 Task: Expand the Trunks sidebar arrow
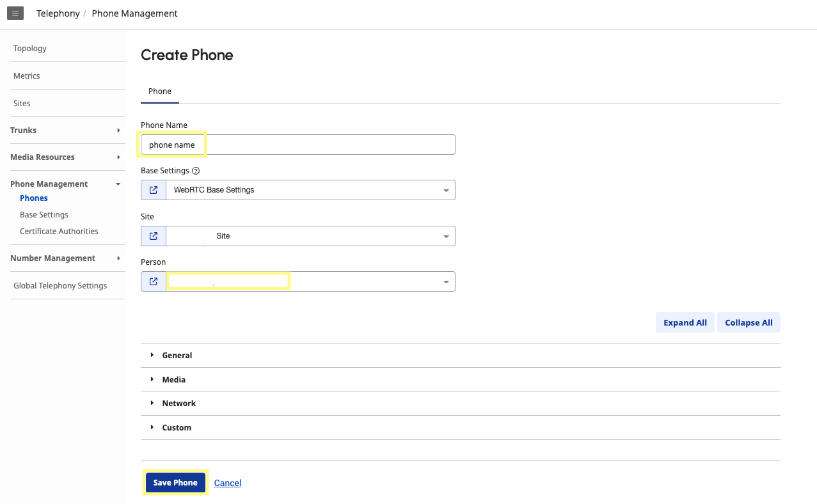pos(118,130)
